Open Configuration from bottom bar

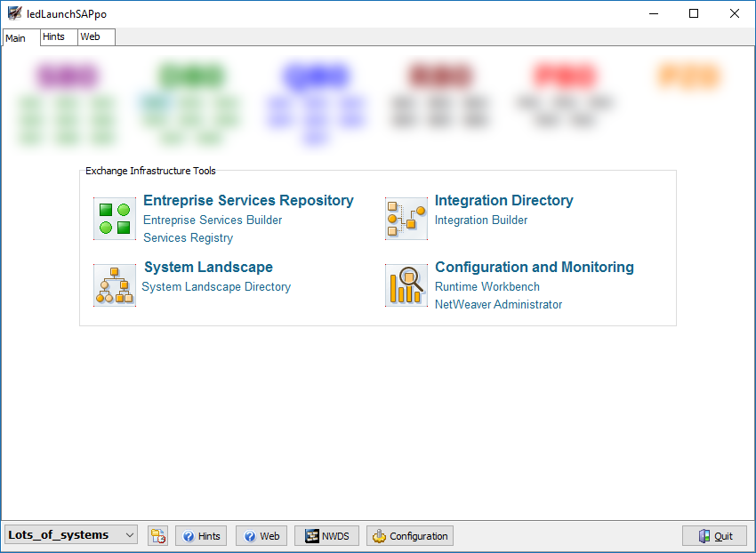coord(410,535)
